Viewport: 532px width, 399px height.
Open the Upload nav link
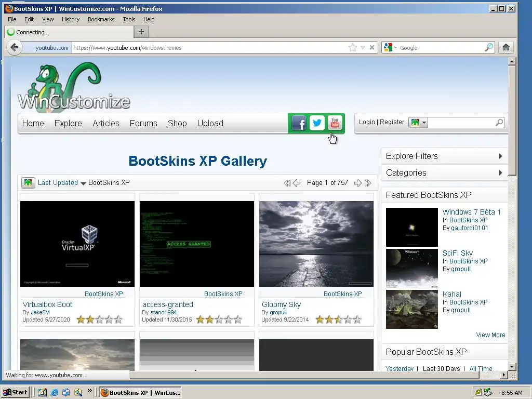coord(210,123)
